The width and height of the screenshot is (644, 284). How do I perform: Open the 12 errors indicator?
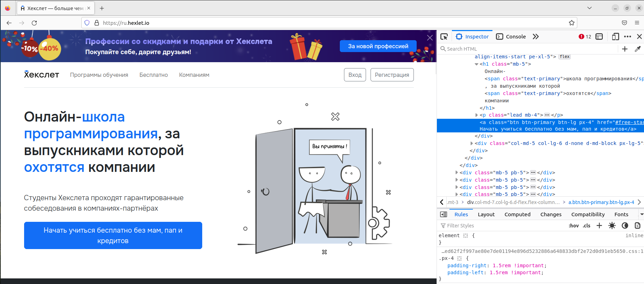click(x=585, y=37)
